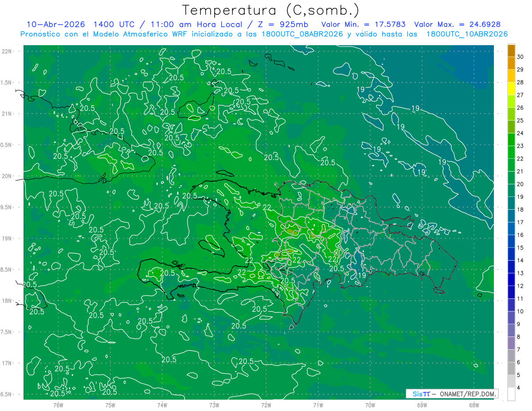532x411 pixels.
Task: Select the purple legend swatch between 7 and 8
Action: click(x=511, y=343)
